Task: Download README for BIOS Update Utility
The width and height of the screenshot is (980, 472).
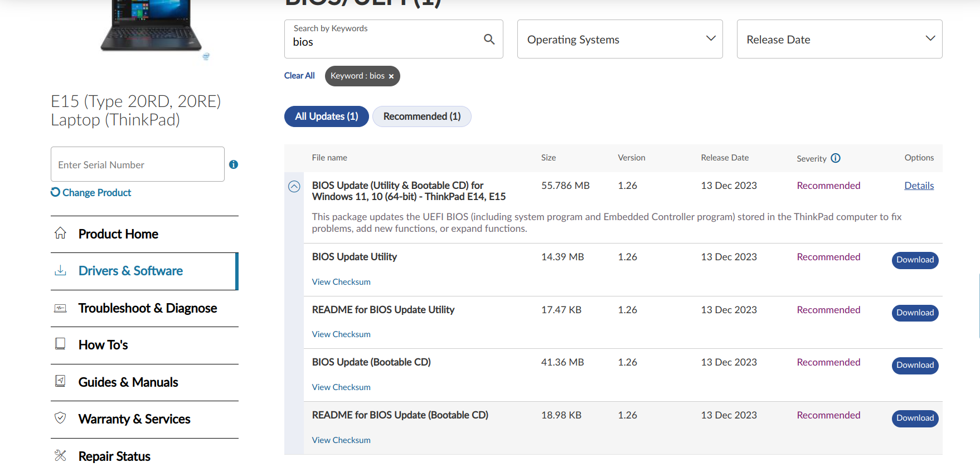Action: 915,313
